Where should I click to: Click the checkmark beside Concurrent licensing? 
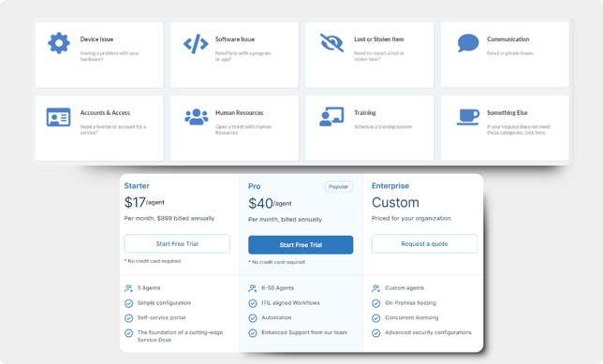click(376, 318)
